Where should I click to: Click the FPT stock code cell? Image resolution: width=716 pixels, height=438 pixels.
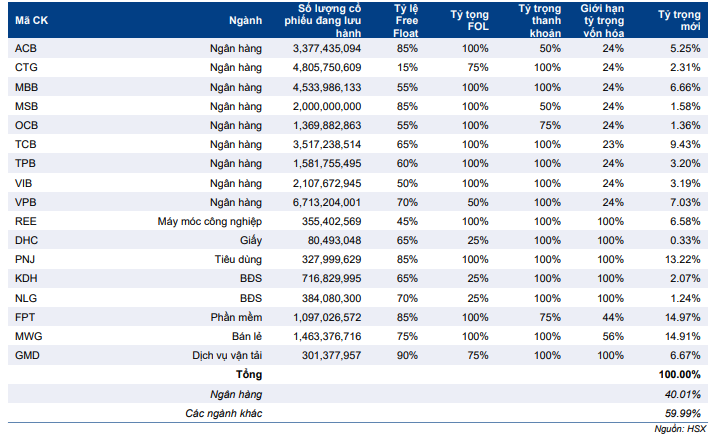pos(25,317)
